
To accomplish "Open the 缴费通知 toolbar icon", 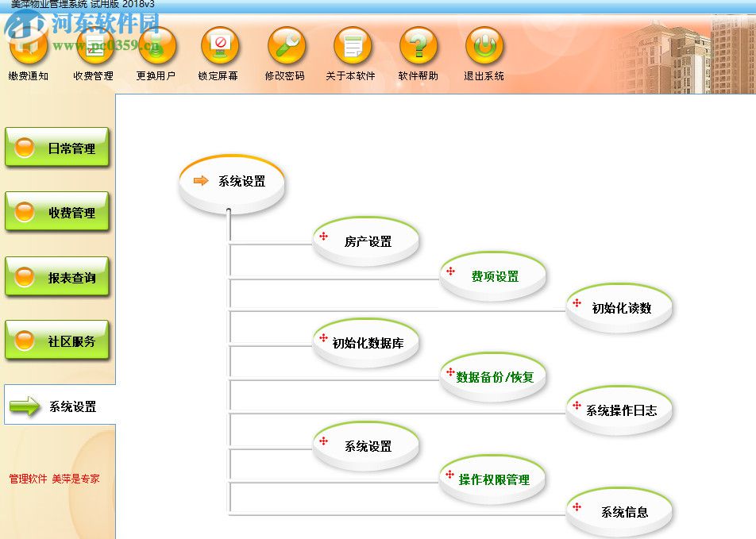I will click(x=29, y=46).
